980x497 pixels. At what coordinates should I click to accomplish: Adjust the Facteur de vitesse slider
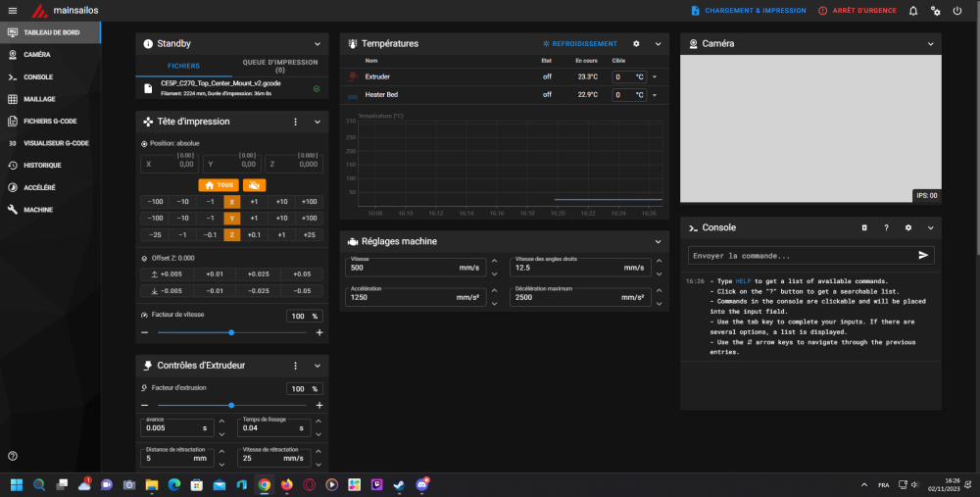(x=232, y=332)
